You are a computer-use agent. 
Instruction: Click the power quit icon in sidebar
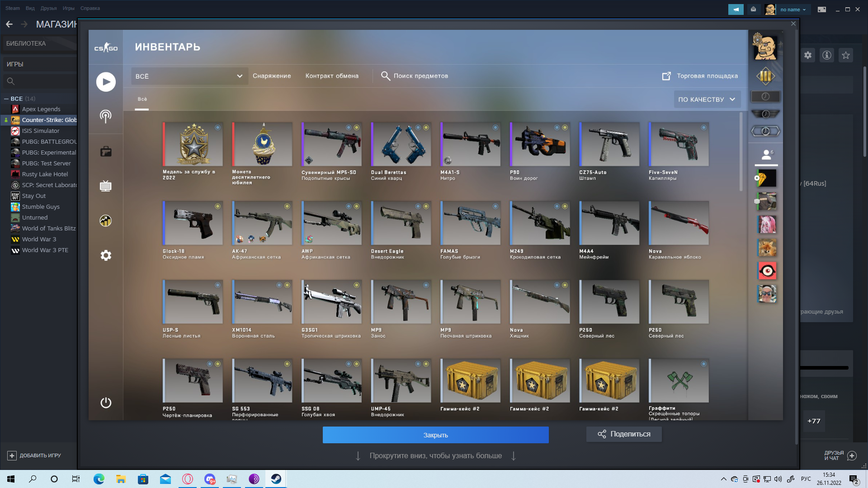pos(106,403)
